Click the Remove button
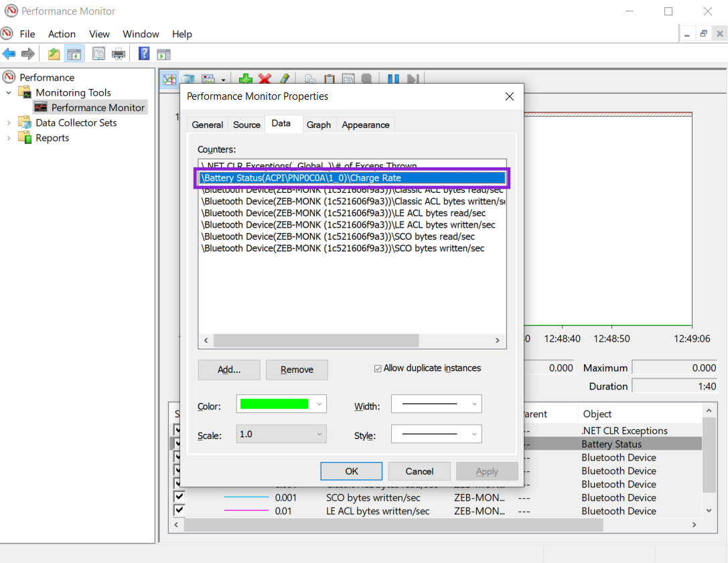Screen dimensions: 728x563 [x=297, y=370]
